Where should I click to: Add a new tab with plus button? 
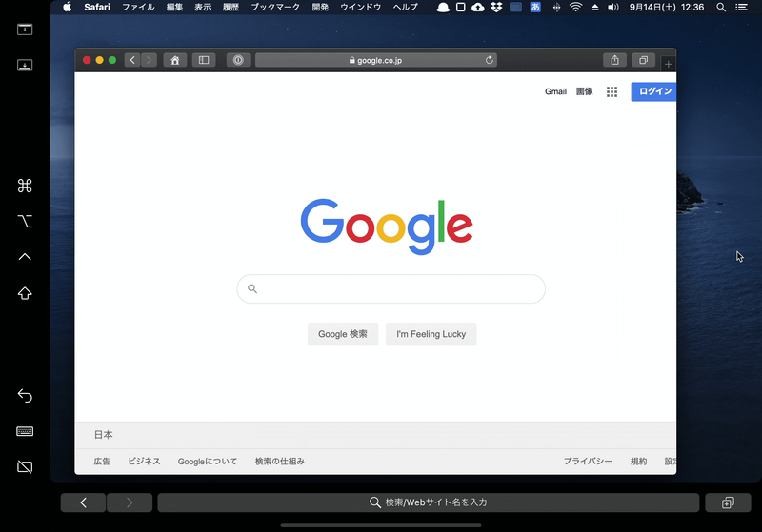[669, 64]
